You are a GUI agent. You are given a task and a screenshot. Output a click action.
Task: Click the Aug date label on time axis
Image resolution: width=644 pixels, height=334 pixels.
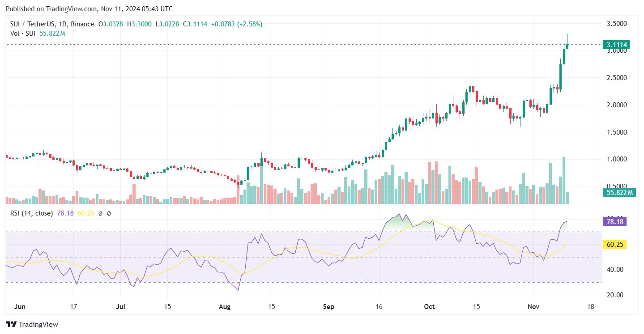[x=225, y=307]
